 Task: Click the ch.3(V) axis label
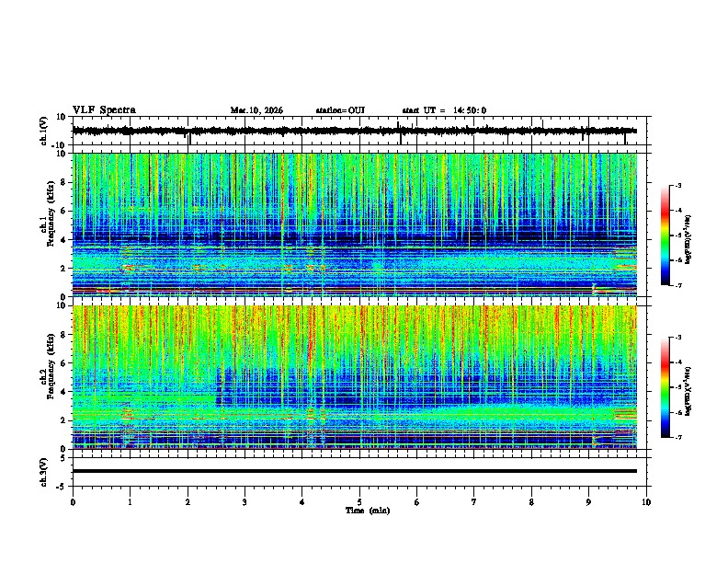(44, 472)
